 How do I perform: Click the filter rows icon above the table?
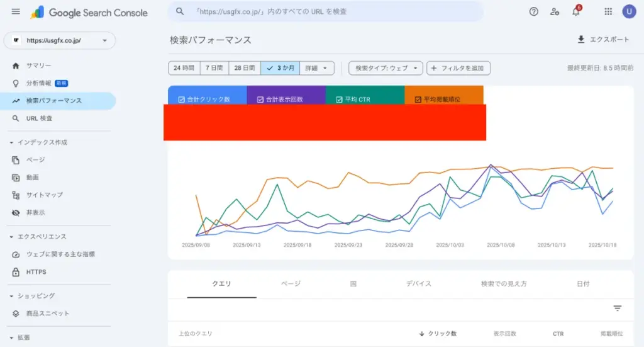coord(618,308)
